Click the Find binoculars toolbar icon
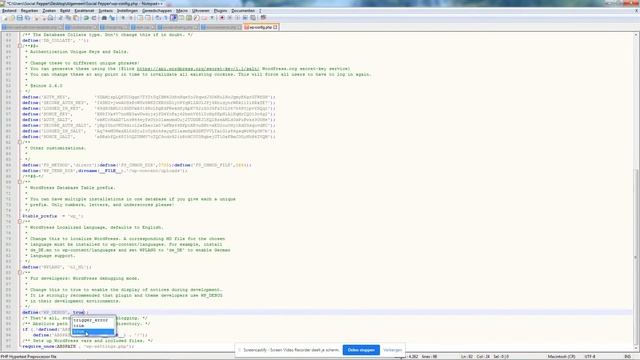This screenshot has width=640, height=360. coord(104,18)
